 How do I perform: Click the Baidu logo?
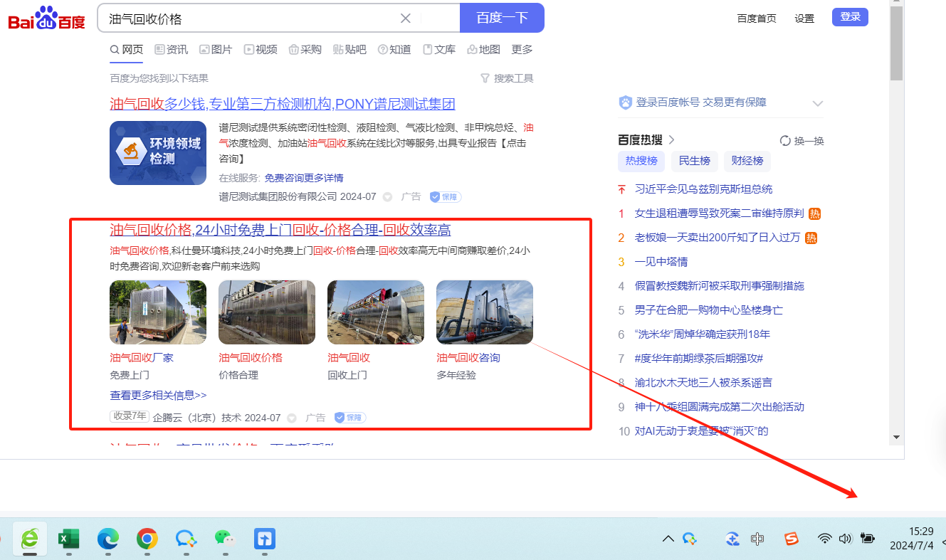[x=46, y=19]
